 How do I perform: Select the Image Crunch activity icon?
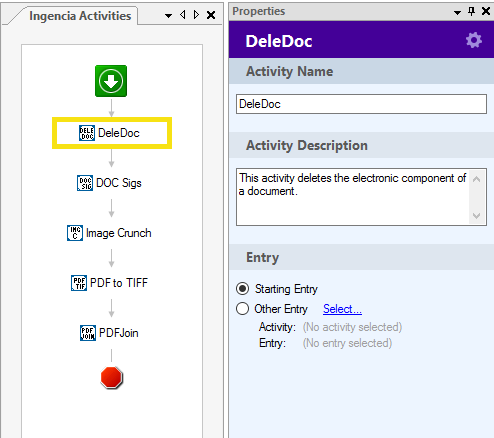(75, 233)
